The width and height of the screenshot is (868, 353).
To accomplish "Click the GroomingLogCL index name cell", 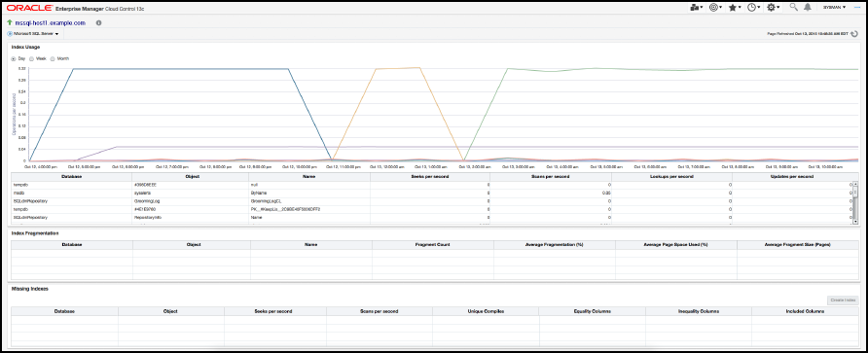I will pyautogui.click(x=309, y=201).
